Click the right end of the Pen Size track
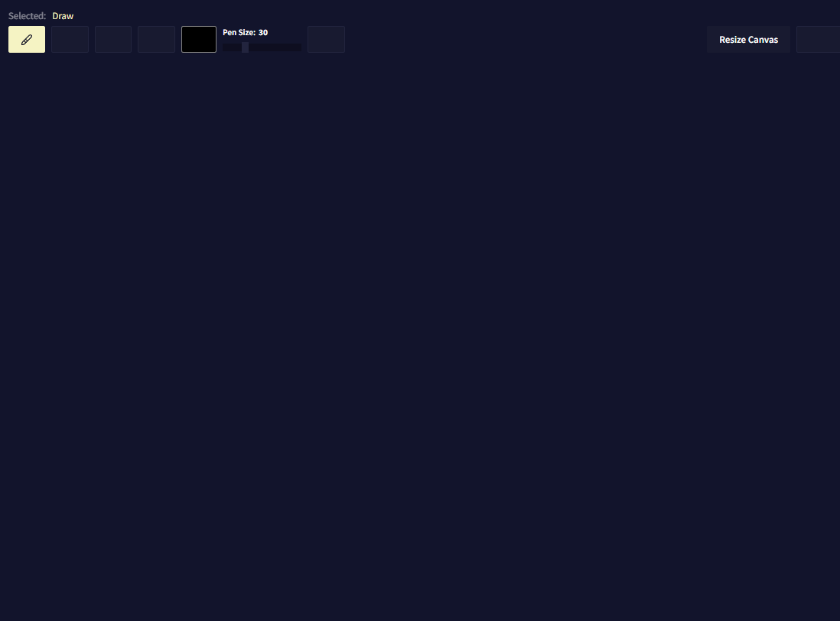This screenshot has width=840, height=621. [298, 47]
